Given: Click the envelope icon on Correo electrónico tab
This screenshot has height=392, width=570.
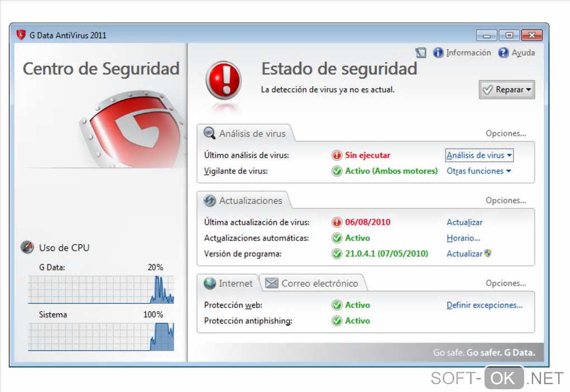Looking at the screenshot, I should click(x=272, y=283).
